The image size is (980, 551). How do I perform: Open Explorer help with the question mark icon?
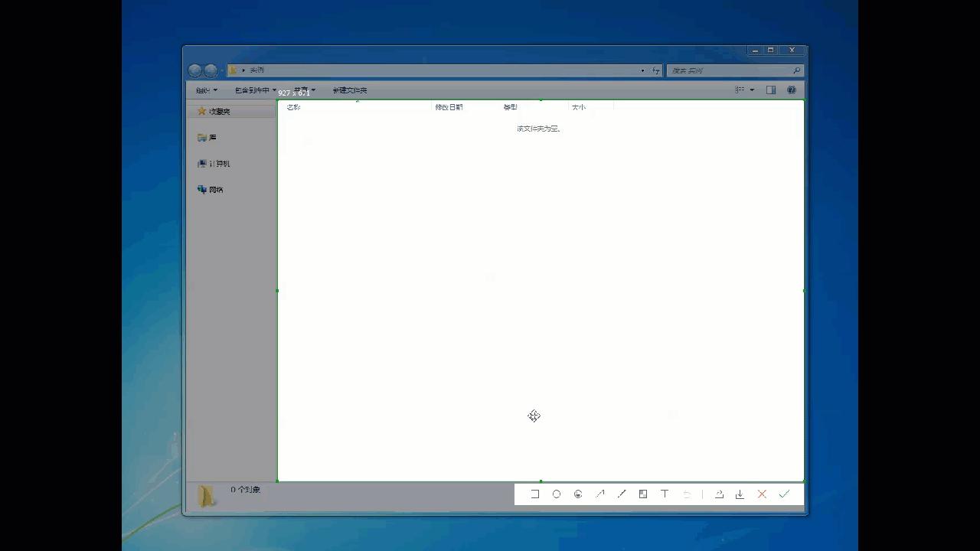792,90
